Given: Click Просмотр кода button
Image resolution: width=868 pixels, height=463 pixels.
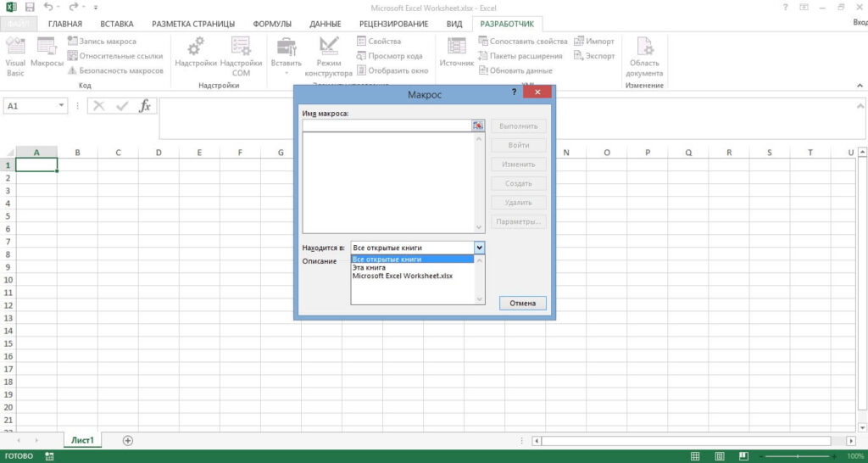Looking at the screenshot, I should pyautogui.click(x=394, y=56).
